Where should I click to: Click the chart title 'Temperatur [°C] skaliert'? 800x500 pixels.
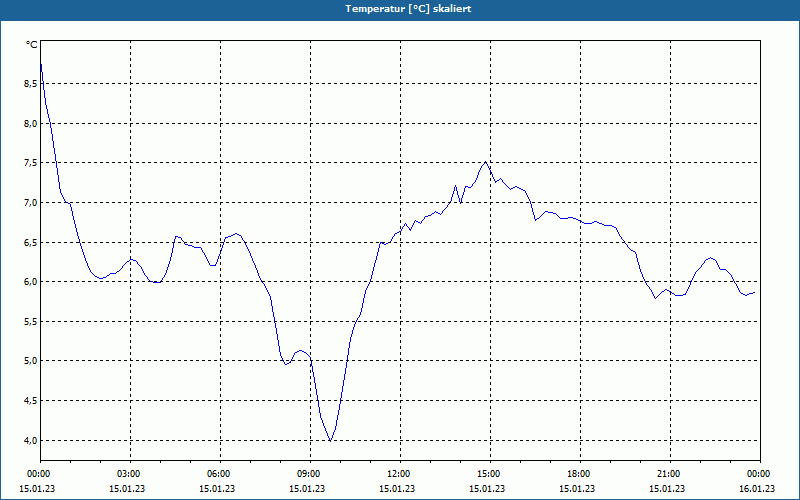point(408,9)
